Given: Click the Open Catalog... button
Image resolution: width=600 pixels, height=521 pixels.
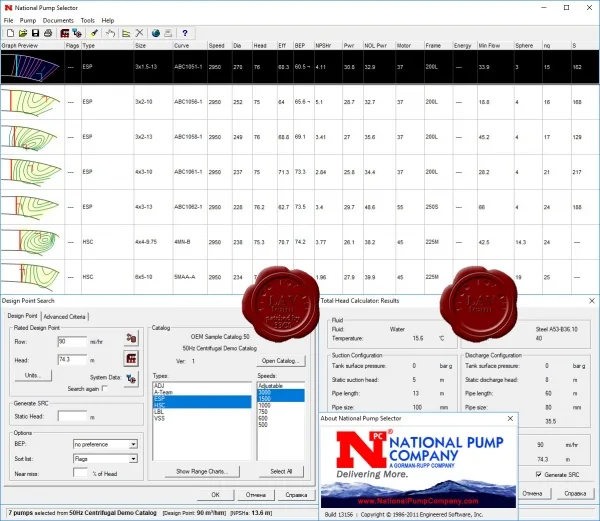Looking at the screenshot, I should 281,361.
